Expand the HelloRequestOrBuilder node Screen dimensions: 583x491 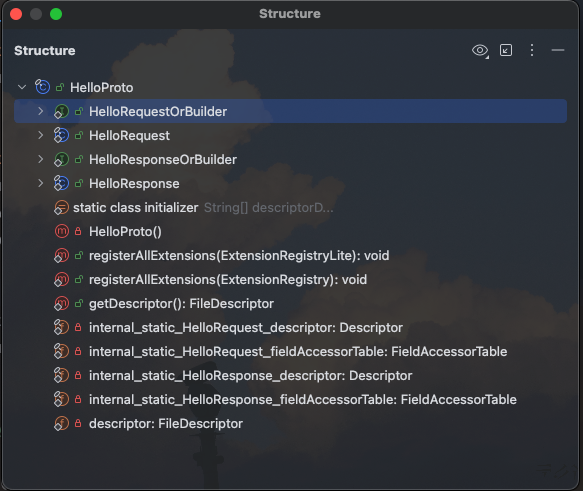[41, 111]
